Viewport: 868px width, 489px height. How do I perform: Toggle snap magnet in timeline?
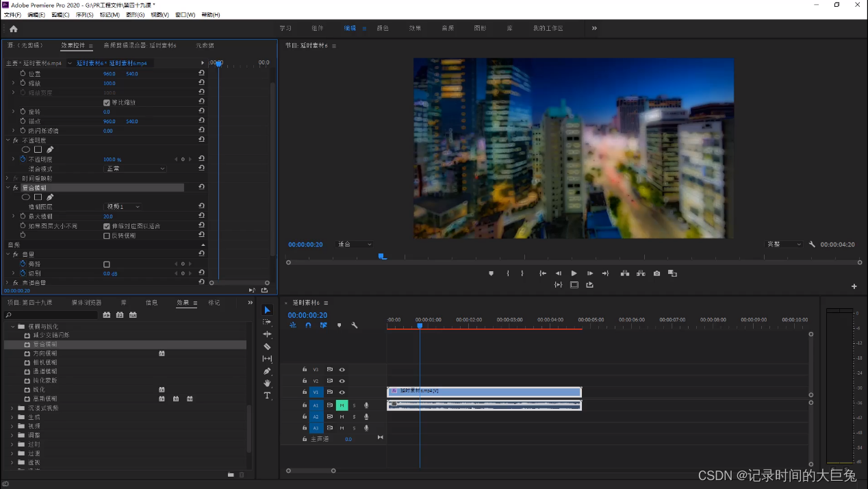308,325
